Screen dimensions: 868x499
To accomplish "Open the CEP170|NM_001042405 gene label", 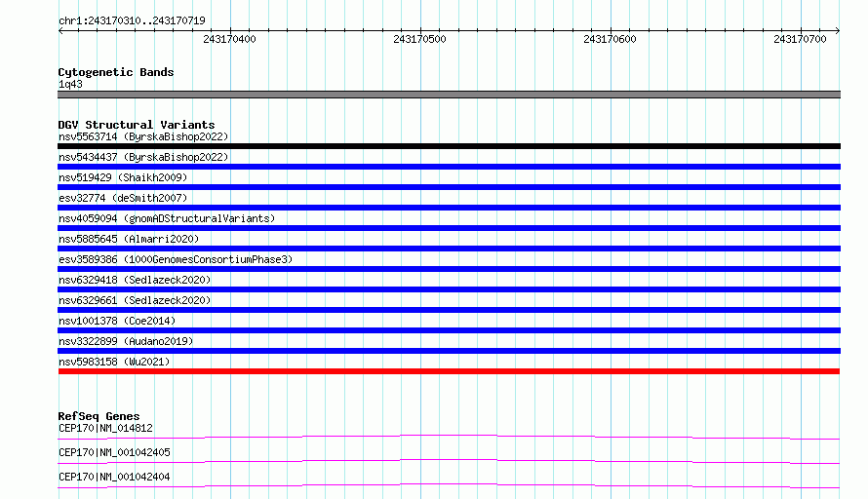I will (114, 452).
